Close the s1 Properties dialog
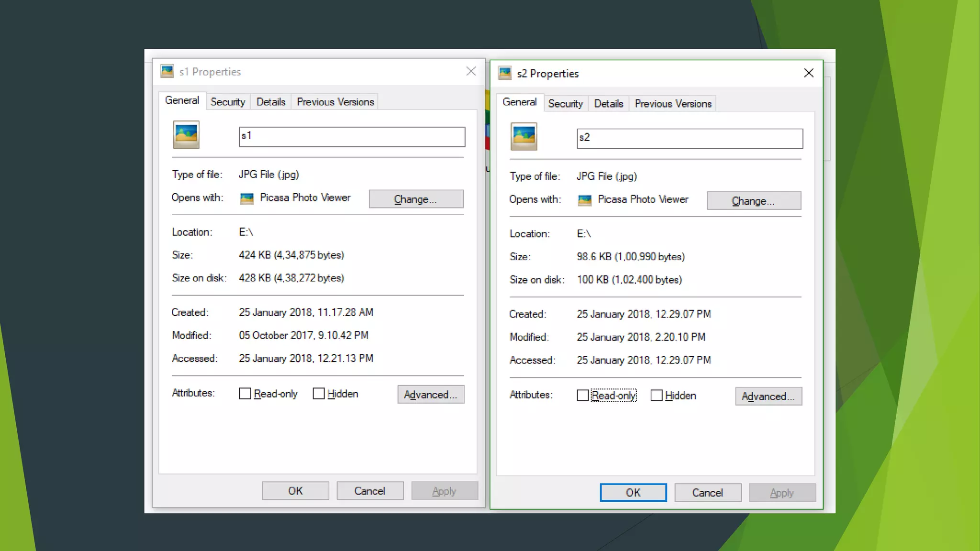Screen dimensions: 980x551 [x=471, y=71]
